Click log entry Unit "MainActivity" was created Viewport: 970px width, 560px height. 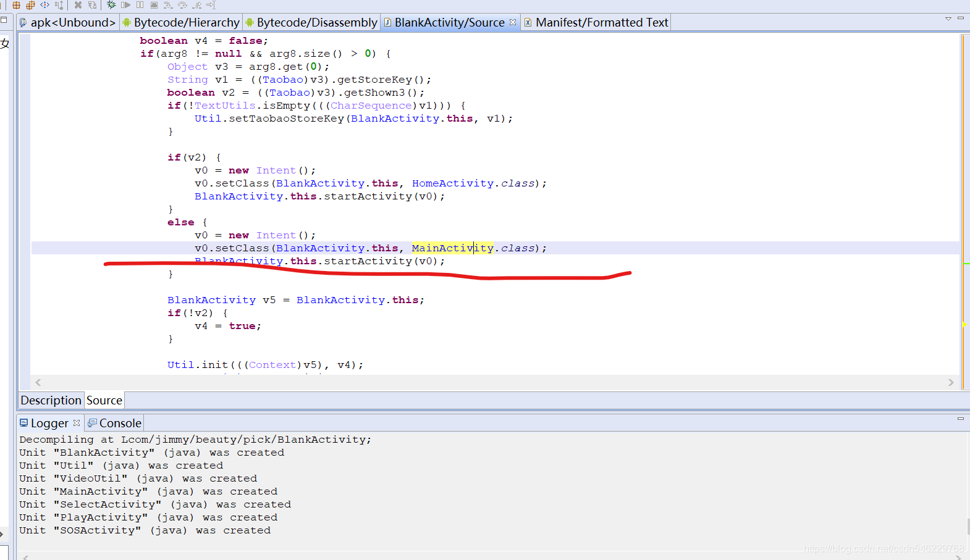coord(148,491)
